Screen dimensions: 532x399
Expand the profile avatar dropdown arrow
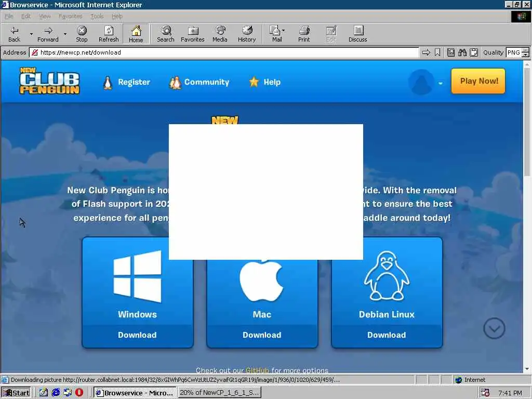441,84
